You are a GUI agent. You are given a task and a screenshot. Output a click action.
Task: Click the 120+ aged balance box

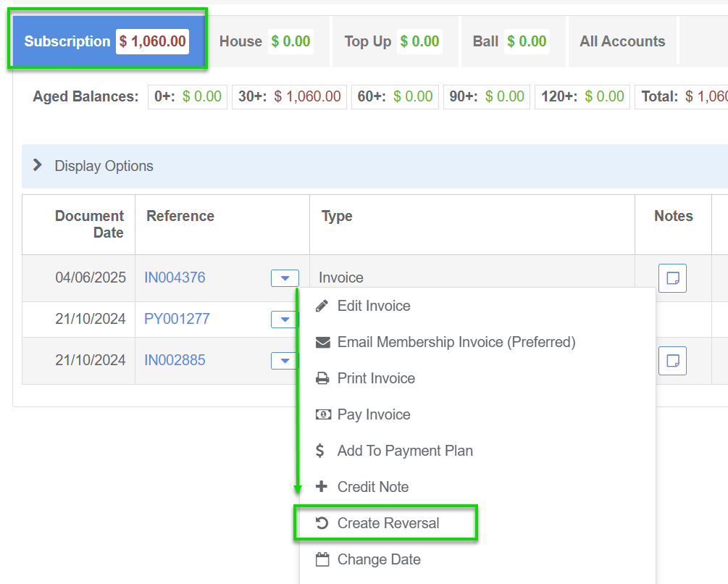tap(582, 96)
